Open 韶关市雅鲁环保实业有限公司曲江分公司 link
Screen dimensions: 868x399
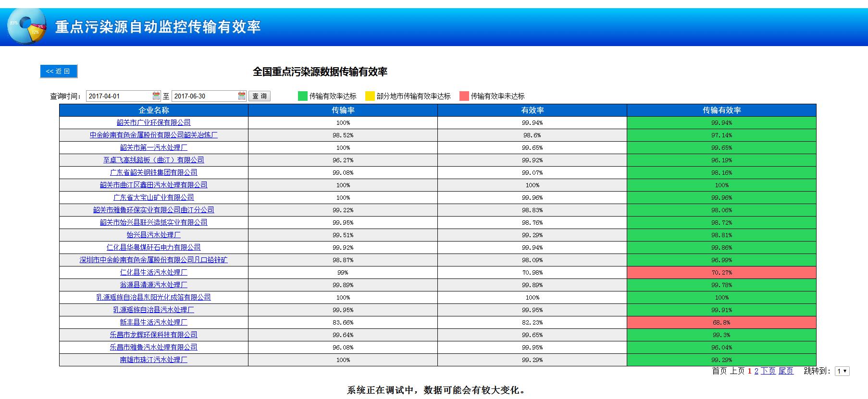coord(154,210)
